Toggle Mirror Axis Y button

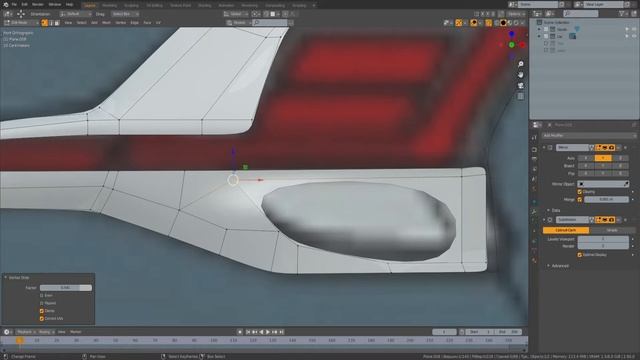603,158
